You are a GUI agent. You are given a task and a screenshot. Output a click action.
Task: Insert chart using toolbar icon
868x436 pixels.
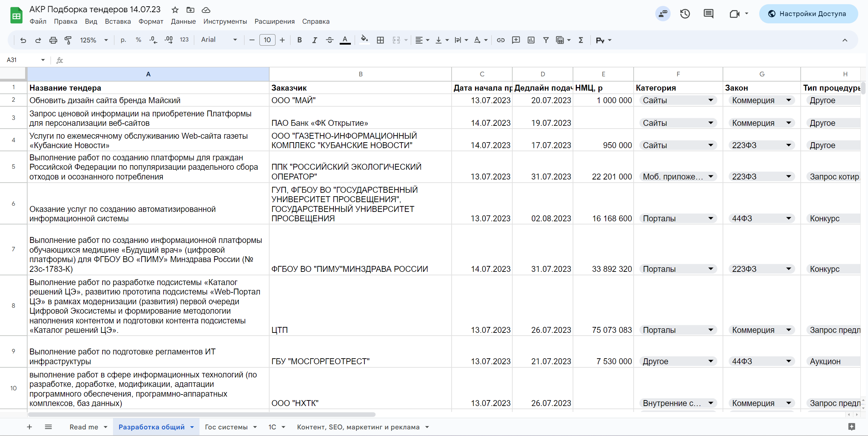(x=531, y=40)
